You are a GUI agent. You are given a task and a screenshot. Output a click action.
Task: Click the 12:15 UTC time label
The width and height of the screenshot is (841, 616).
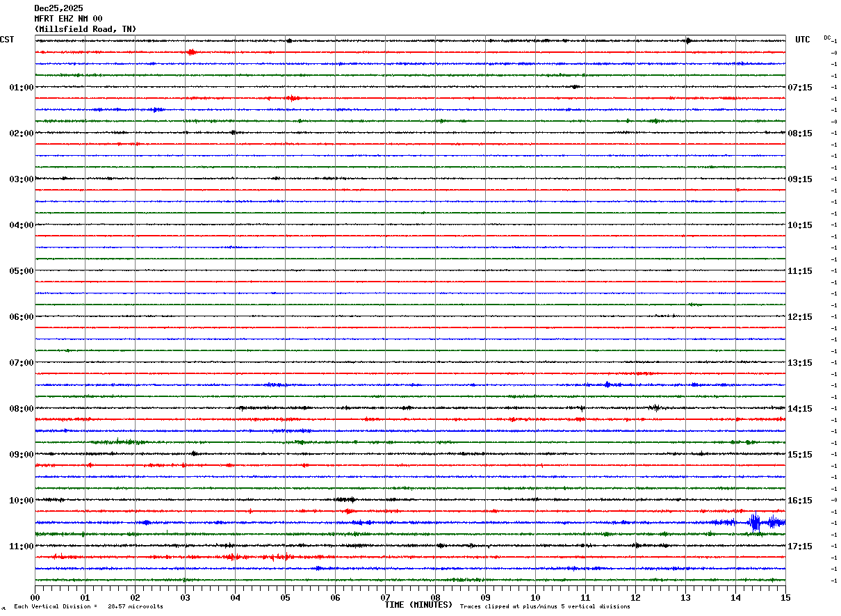800,317
